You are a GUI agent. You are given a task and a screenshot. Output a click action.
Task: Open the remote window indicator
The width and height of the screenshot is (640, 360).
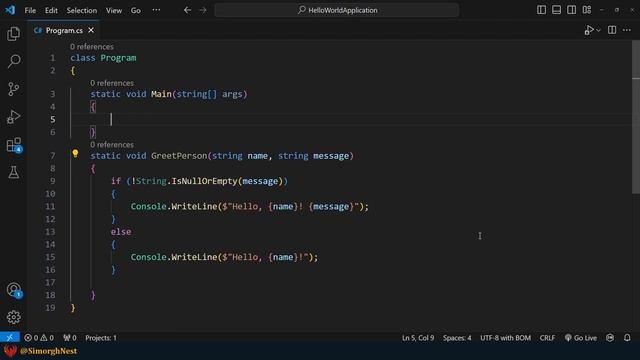[10, 338]
